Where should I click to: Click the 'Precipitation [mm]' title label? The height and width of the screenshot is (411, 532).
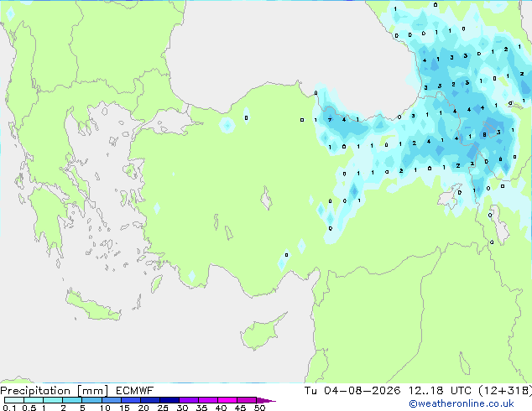click(54, 391)
